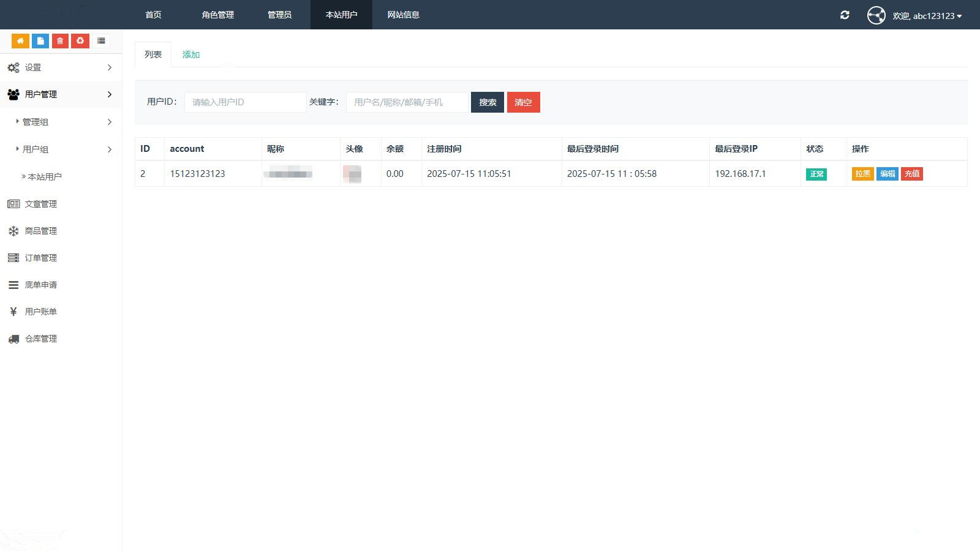The image size is (980, 551).
Task: Click the orange 拉黑 action button
Action: click(x=862, y=174)
